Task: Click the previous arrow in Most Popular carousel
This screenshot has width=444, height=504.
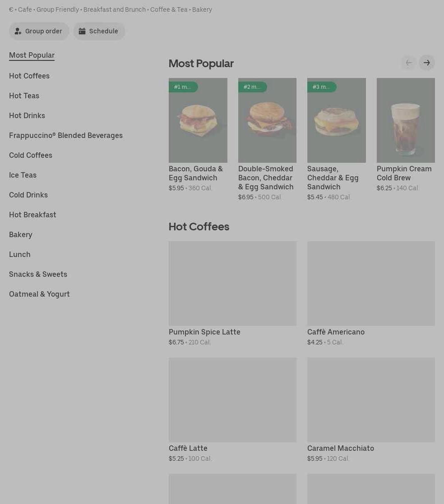Action: pos(408,63)
